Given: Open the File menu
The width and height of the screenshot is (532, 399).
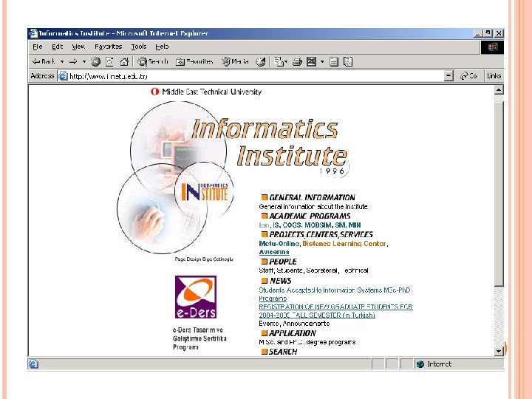Looking at the screenshot, I should [x=38, y=47].
